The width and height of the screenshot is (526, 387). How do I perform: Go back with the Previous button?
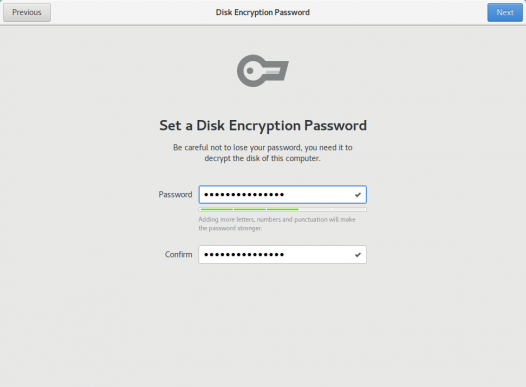click(x=27, y=12)
